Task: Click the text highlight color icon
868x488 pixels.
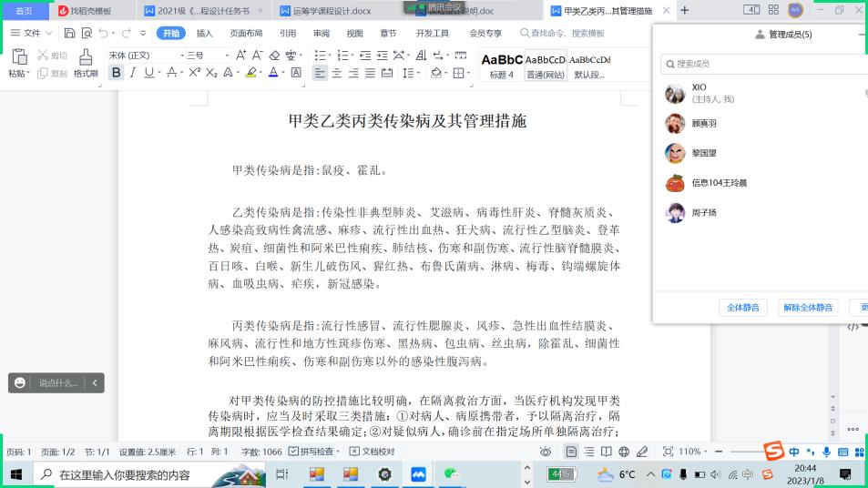Action: (251, 73)
